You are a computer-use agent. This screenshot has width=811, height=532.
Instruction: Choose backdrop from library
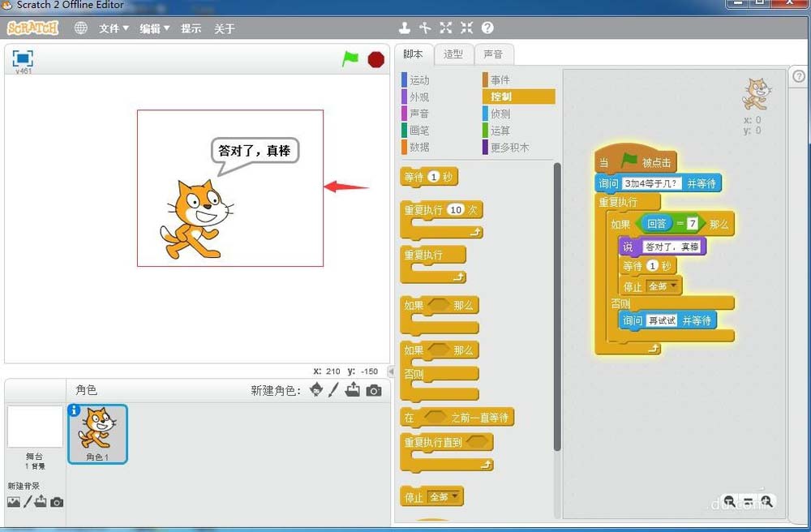coord(14,501)
